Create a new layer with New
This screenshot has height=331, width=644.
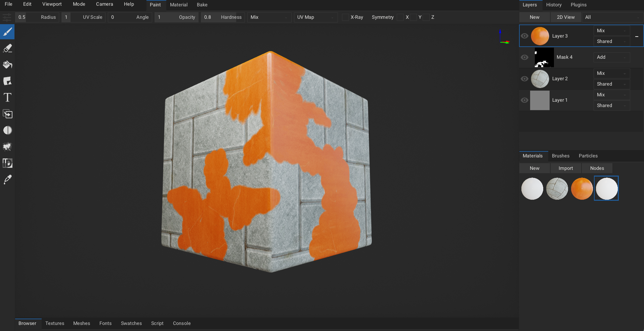[534, 17]
